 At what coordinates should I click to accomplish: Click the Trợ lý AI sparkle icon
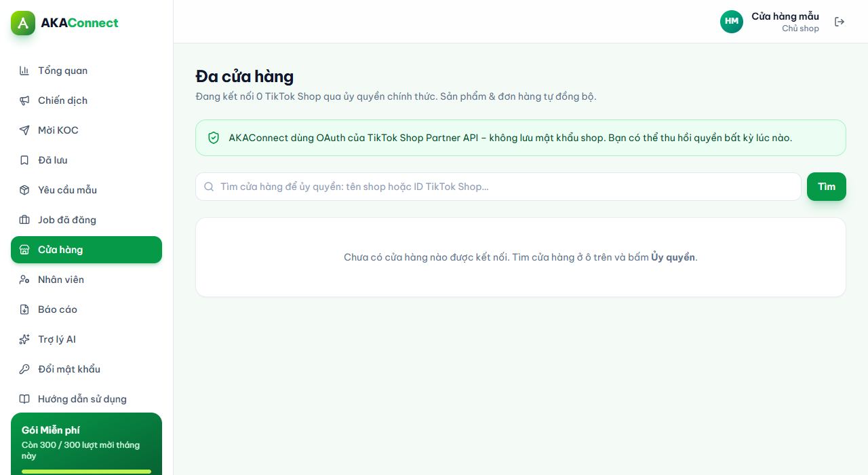[x=24, y=339]
